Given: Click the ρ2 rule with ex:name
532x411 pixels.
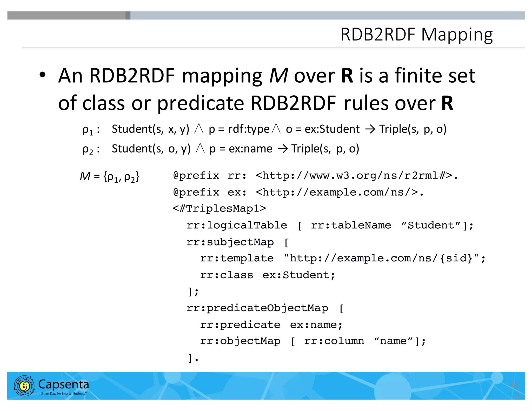Looking at the screenshot, I should [221, 149].
